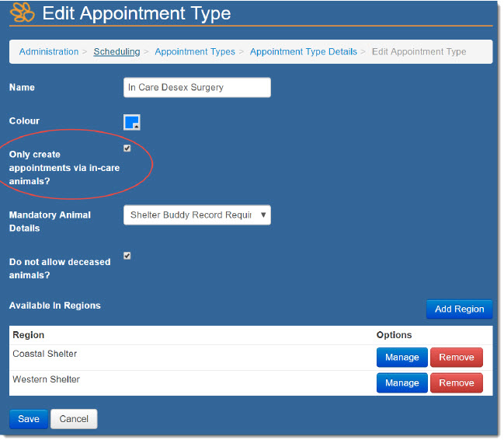
Task: Go to the Administration breadcrumb link
Action: 48,52
